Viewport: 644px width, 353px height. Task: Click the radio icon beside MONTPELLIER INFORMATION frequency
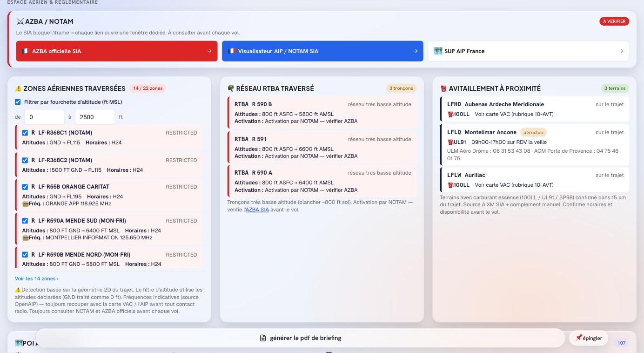click(x=25, y=238)
